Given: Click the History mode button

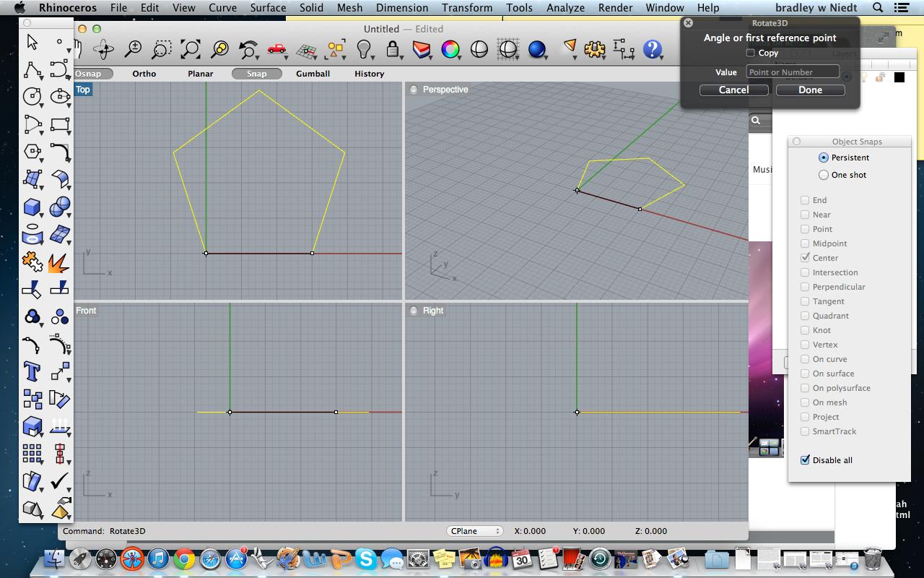Looking at the screenshot, I should click(x=369, y=74).
